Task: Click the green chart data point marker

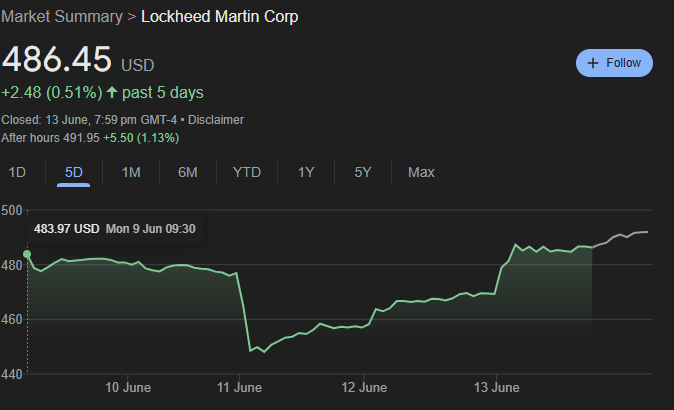Action: click(x=27, y=254)
